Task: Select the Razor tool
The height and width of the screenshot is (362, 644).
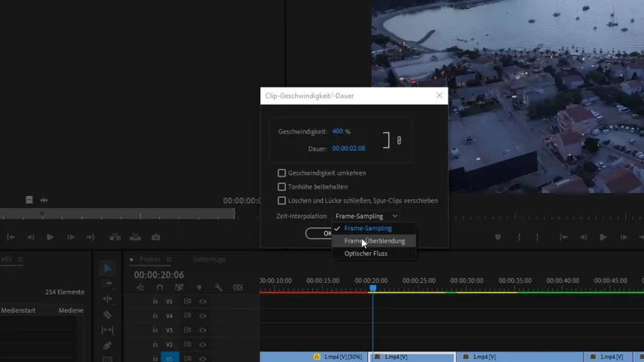Action: [x=107, y=314]
